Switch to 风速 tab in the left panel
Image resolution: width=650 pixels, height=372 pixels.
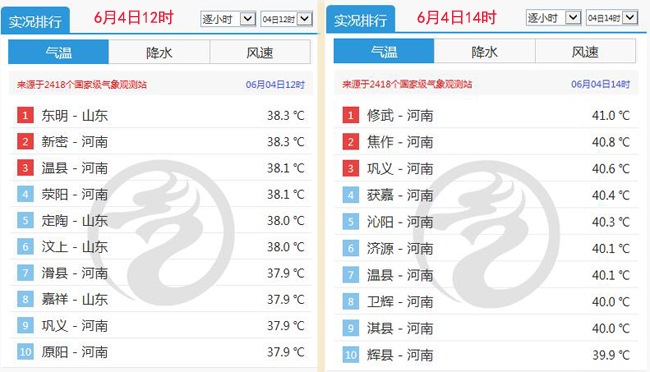point(260,52)
